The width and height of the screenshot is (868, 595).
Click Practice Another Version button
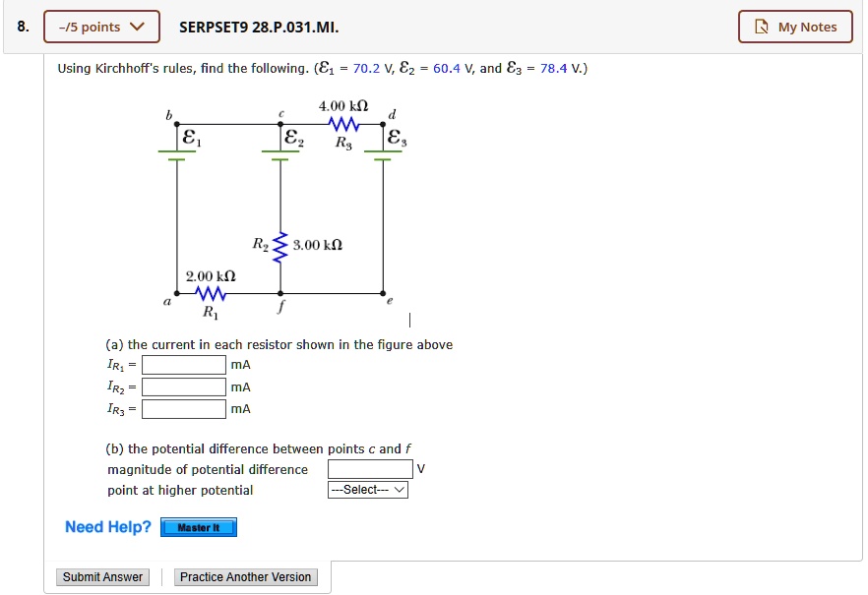246,576
